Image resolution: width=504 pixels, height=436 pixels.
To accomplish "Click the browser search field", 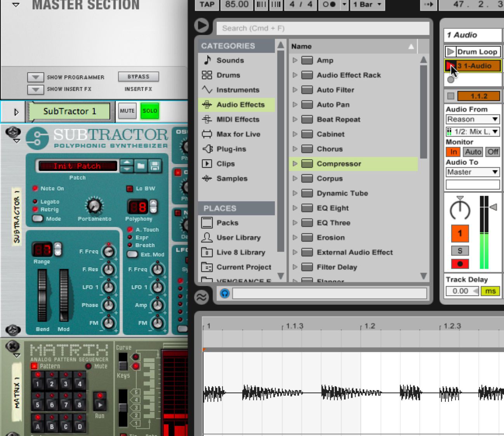I will (322, 28).
